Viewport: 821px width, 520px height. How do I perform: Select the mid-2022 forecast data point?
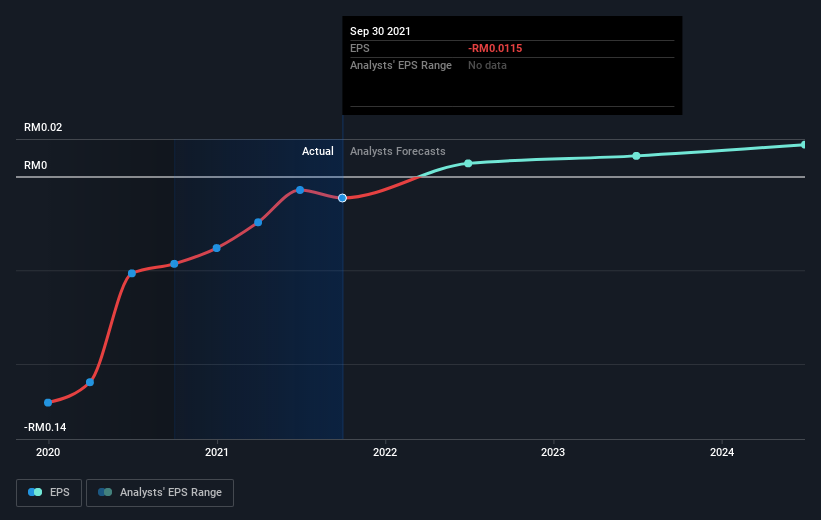tap(468, 163)
